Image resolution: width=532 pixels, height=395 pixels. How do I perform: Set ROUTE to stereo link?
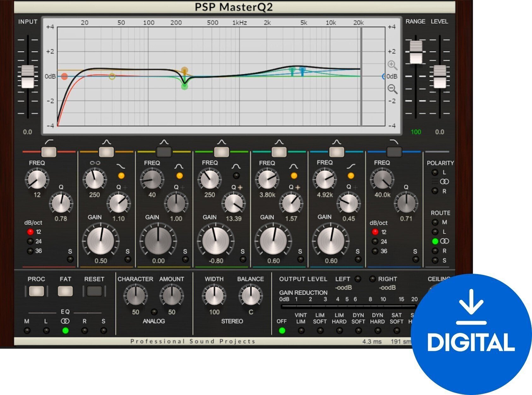[x=435, y=241]
